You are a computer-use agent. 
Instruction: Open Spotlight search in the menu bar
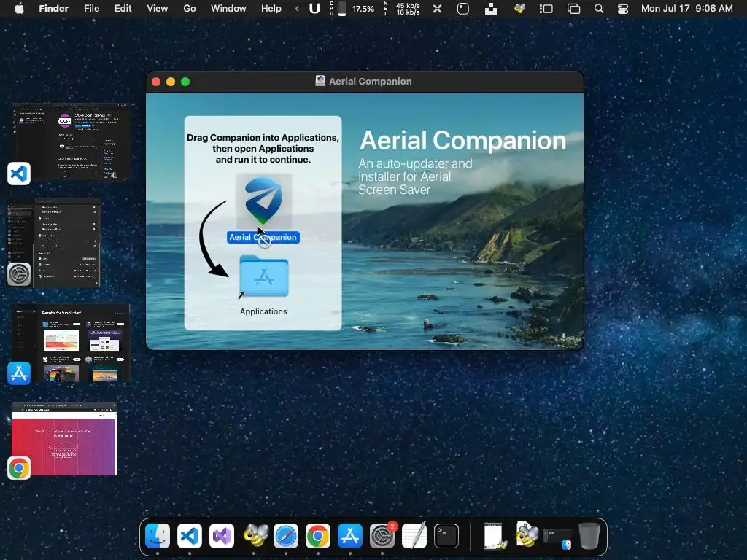tap(599, 9)
